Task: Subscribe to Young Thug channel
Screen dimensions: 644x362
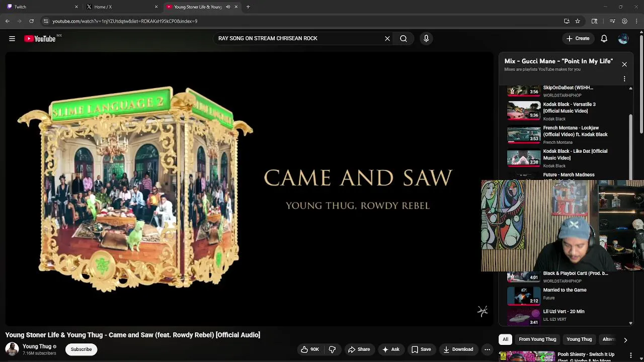Action: pos(81,349)
